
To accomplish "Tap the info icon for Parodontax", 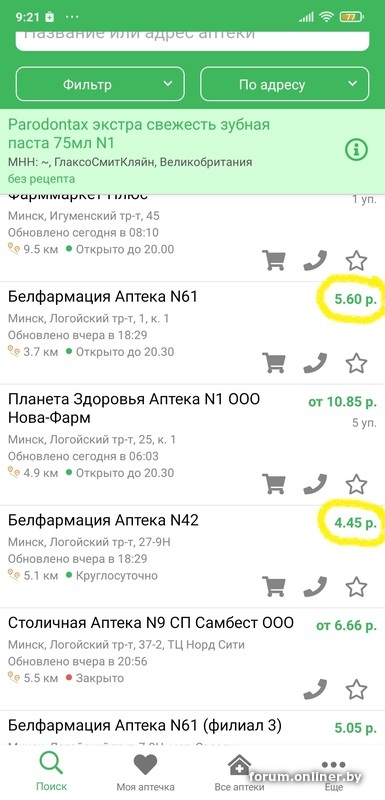I will (x=356, y=149).
